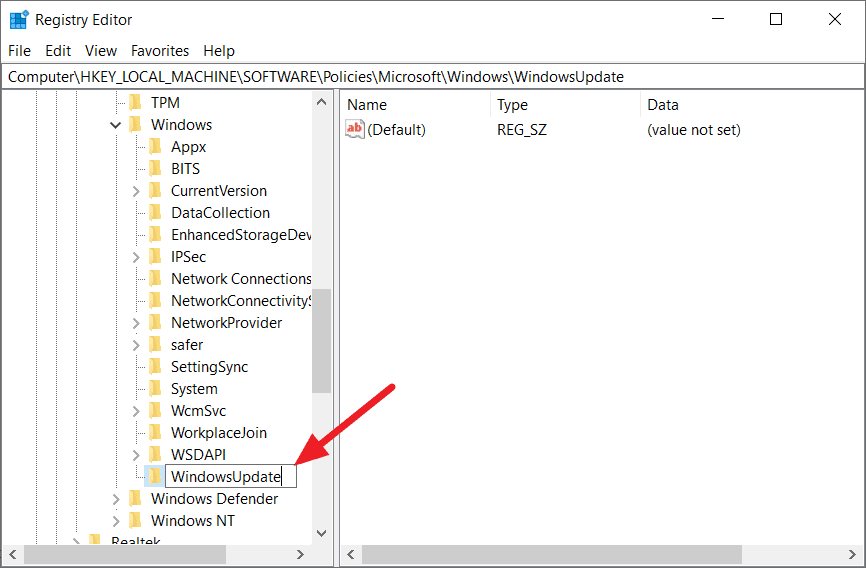Open the Edit menu
The width and height of the screenshot is (866, 568).
(x=58, y=51)
